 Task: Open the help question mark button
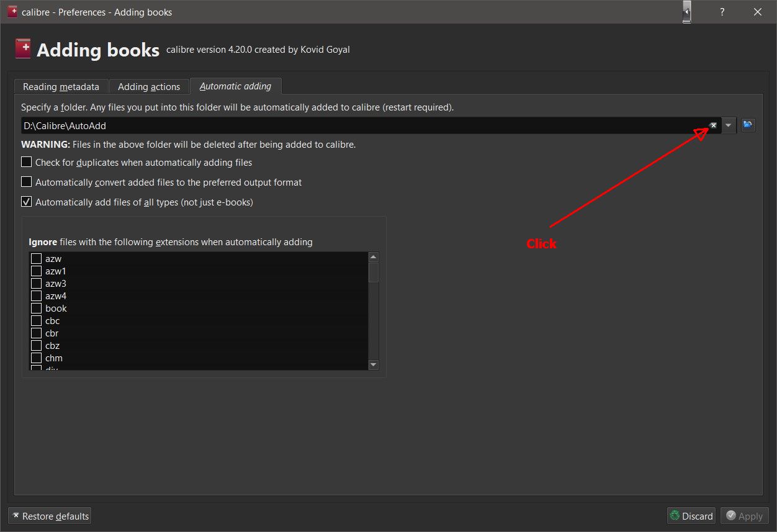point(722,12)
